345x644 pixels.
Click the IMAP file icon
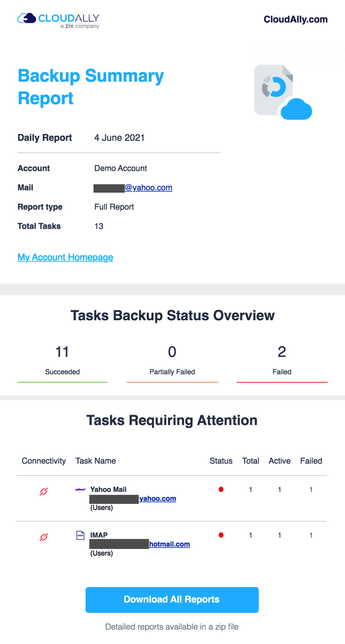click(80, 535)
